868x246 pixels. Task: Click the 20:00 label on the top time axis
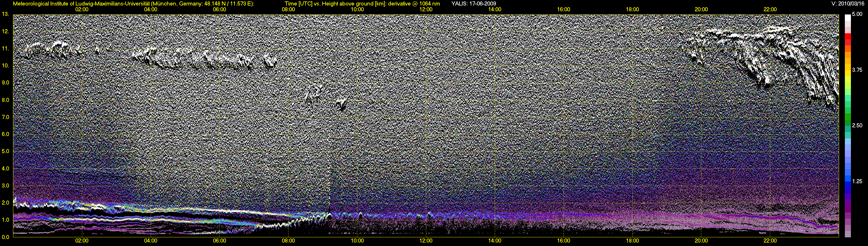tap(701, 10)
